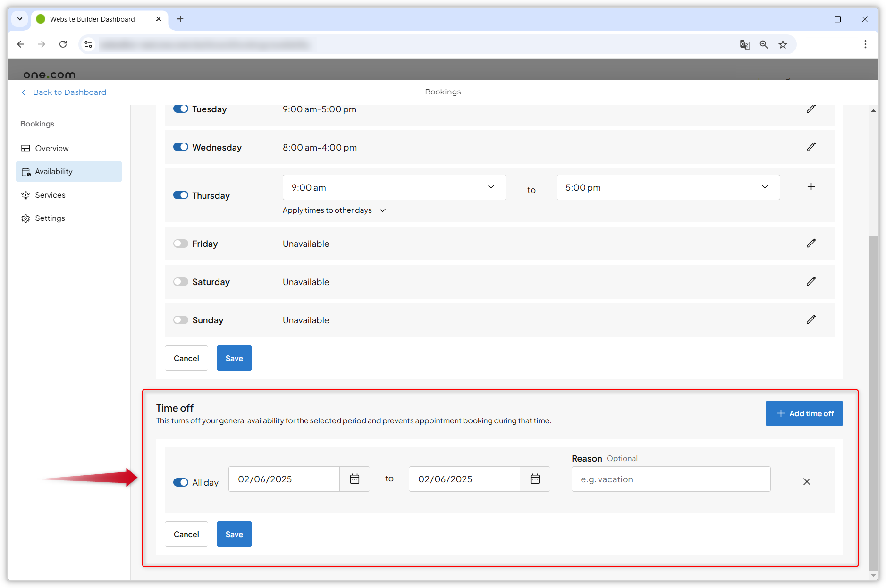Viewport: 886px width, 588px height.
Task: Bookmark this page with star icon
Action: pyautogui.click(x=783, y=44)
